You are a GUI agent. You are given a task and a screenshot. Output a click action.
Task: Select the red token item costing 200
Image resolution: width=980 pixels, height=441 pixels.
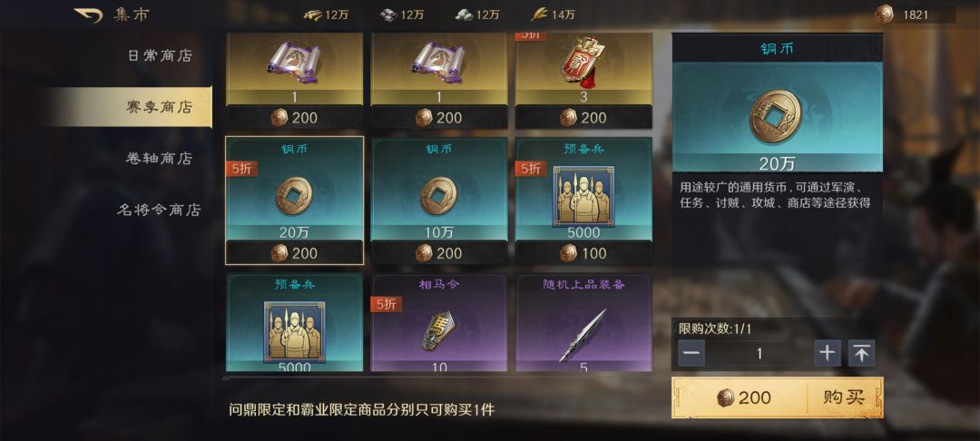pos(583,81)
